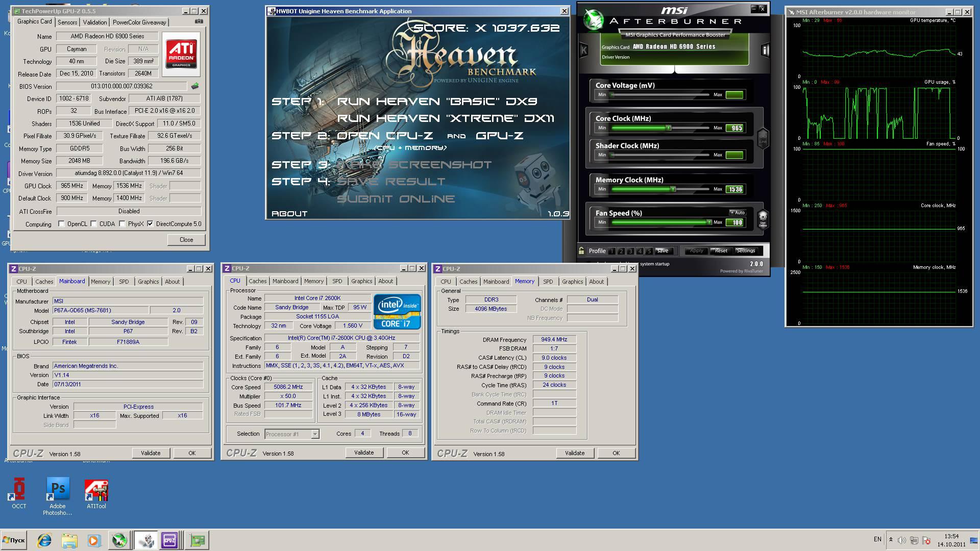
Task: Click the Memory Clock slider handle
Action: [673, 189]
